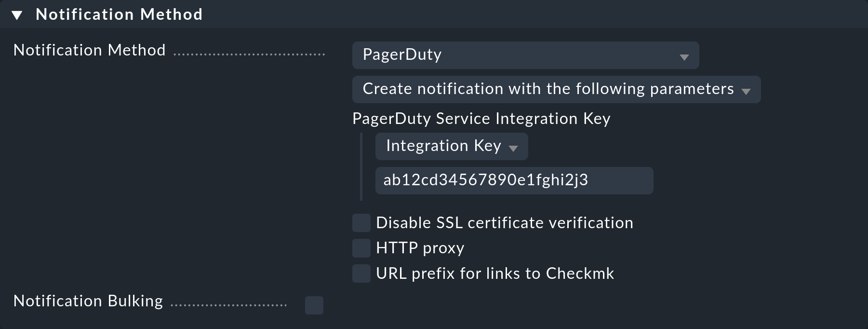The image size is (868, 329).
Task: Click the 'PagerDuty Service Integration Key' label
Action: click(x=481, y=119)
